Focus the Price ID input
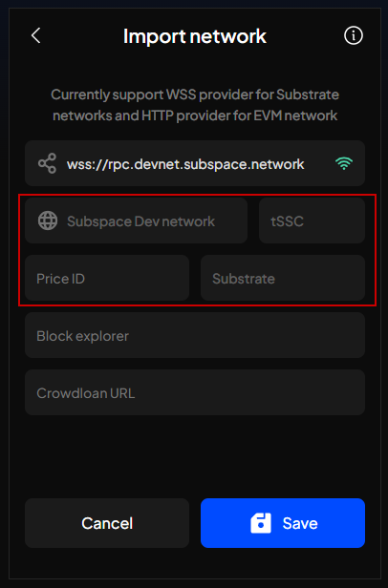Image resolution: width=388 pixels, height=588 pixels. pyautogui.click(x=107, y=278)
